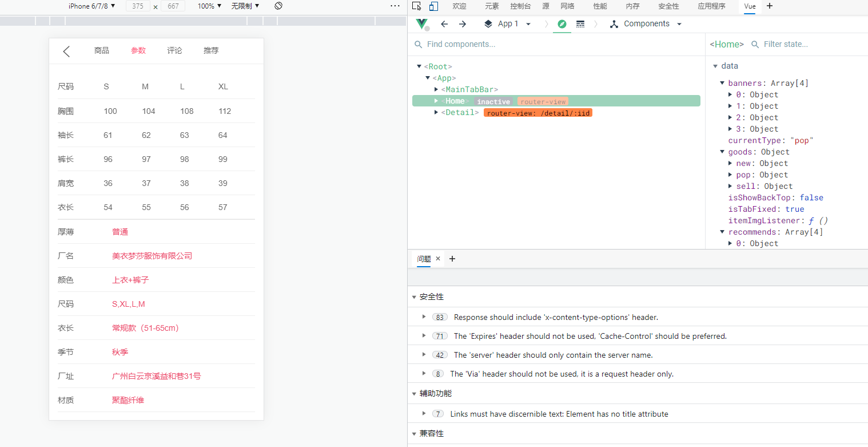This screenshot has height=447, width=868.
Task: Open the Vue timeline icon tab
Action: pos(580,24)
